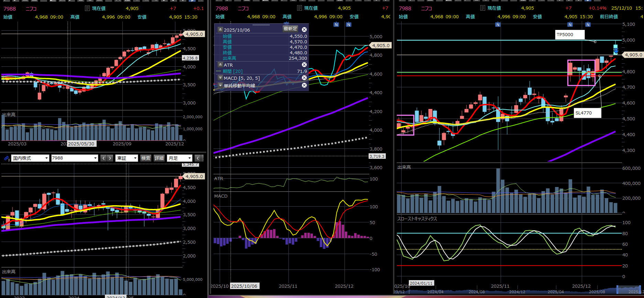Collapse the ATR indicator section
644x298 pixels.
pos(220,65)
